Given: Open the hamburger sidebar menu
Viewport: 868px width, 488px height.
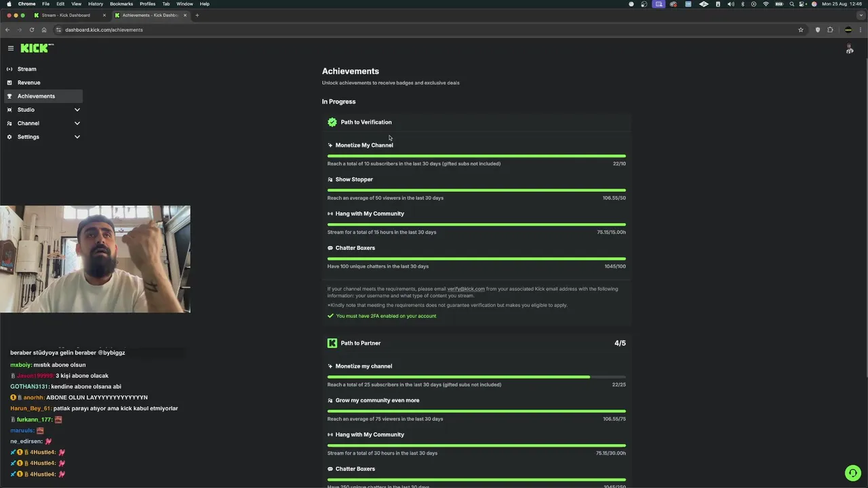Looking at the screenshot, I should coord(11,48).
